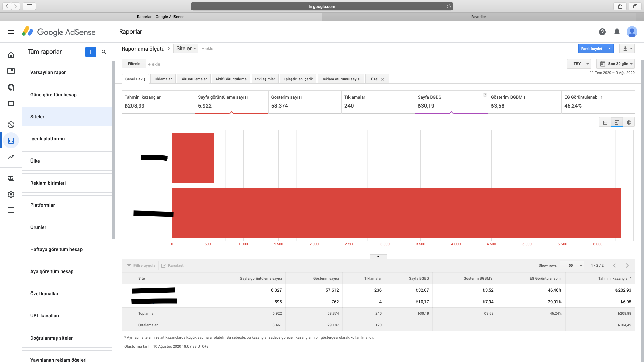
Task: Open the Ülke report in sidebar
Action: tap(35, 161)
